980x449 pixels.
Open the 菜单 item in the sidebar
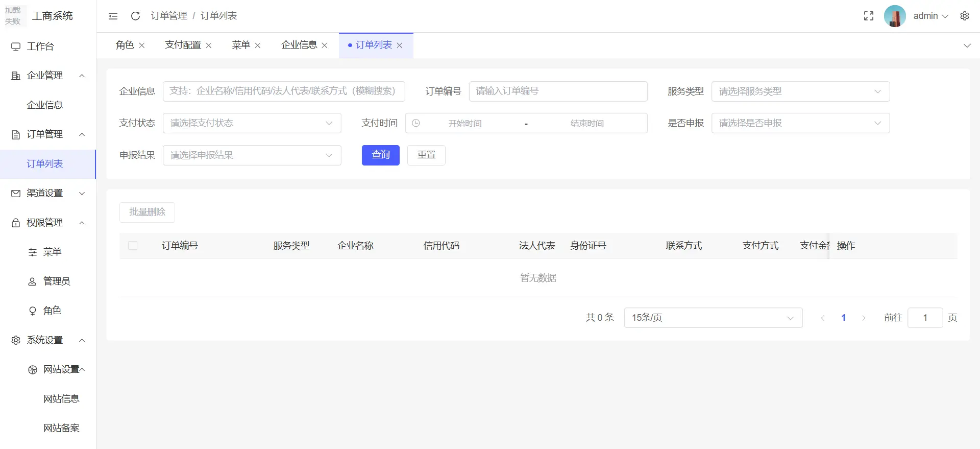pyautogui.click(x=48, y=252)
